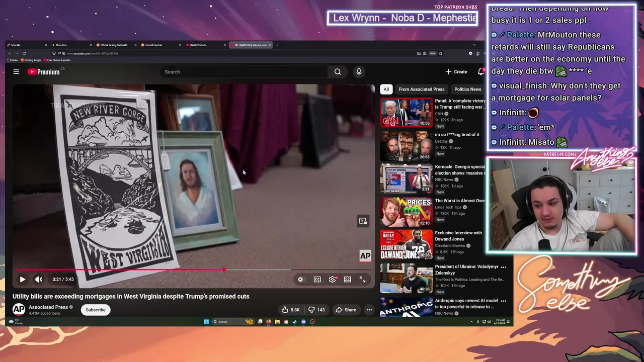Image resolution: width=644 pixels, height=362 pixels.
Task: Open the Nothing Burger bookmark
Action: [31, 60]
